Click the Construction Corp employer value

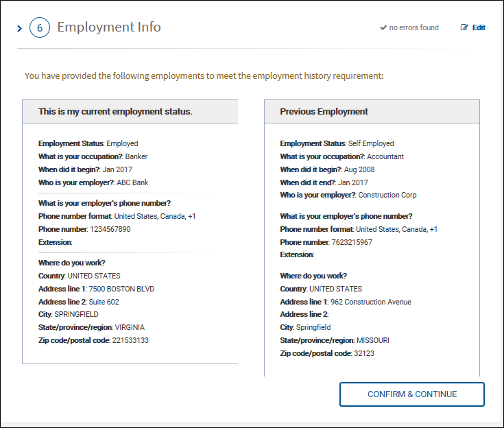387,195
